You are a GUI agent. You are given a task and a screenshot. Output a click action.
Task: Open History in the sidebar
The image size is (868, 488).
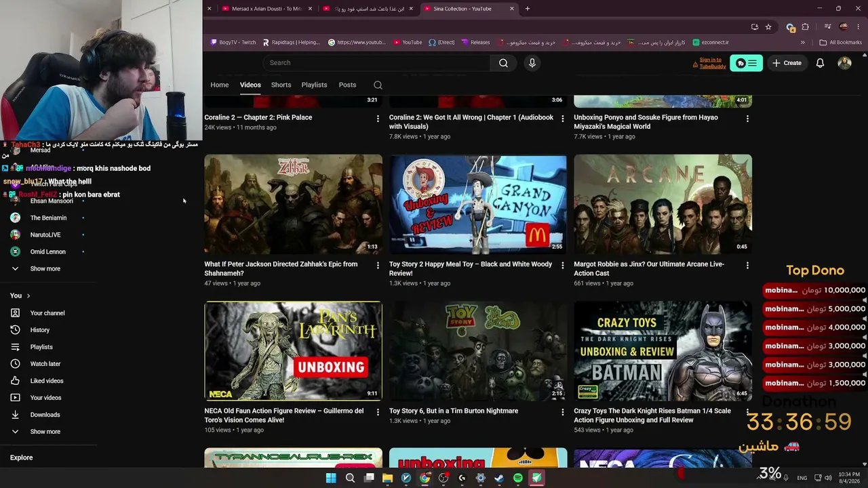pyautogui.click(x=39, y=330)
